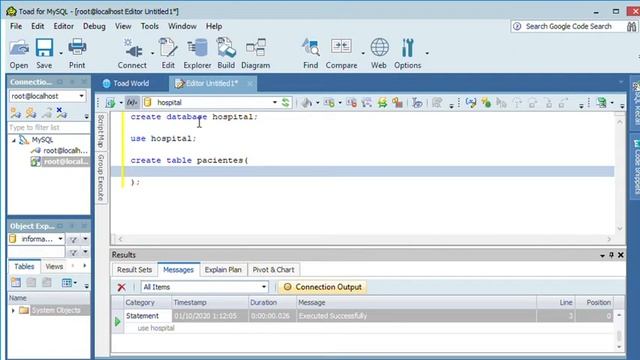Open the Web browser tool
The image size is (640, 360).
tap(379, 48)
